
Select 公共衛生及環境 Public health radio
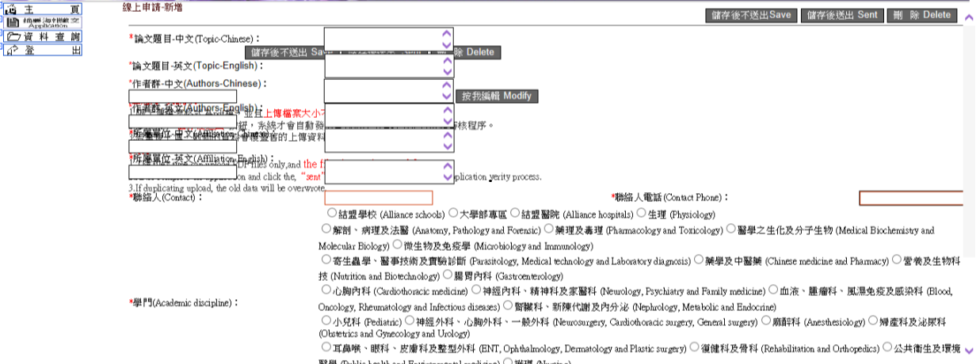click(x=887, y=347)
